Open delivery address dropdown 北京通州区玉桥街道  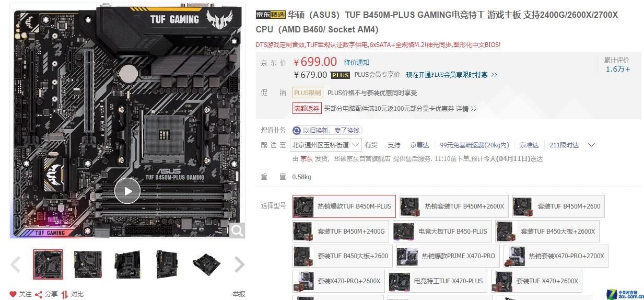[326, 145]
